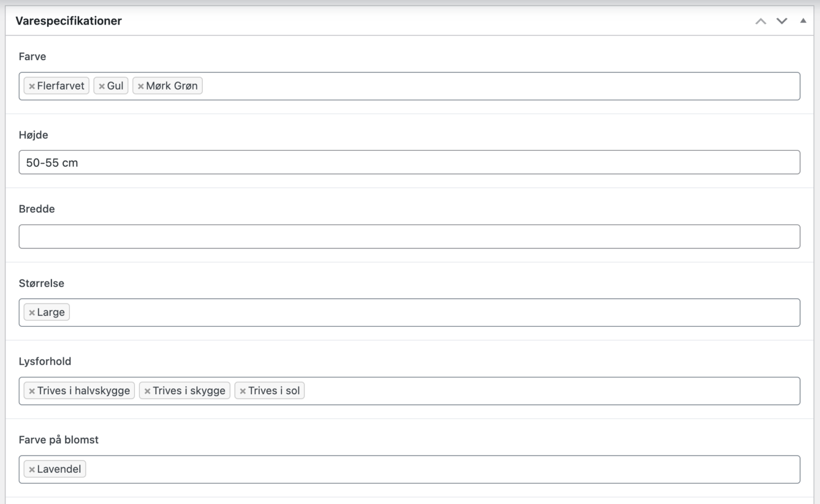The height and width of the screenshot is (504, 820).
Task: Remove the Flerfarvet color tag
Action: coord(32,86)
